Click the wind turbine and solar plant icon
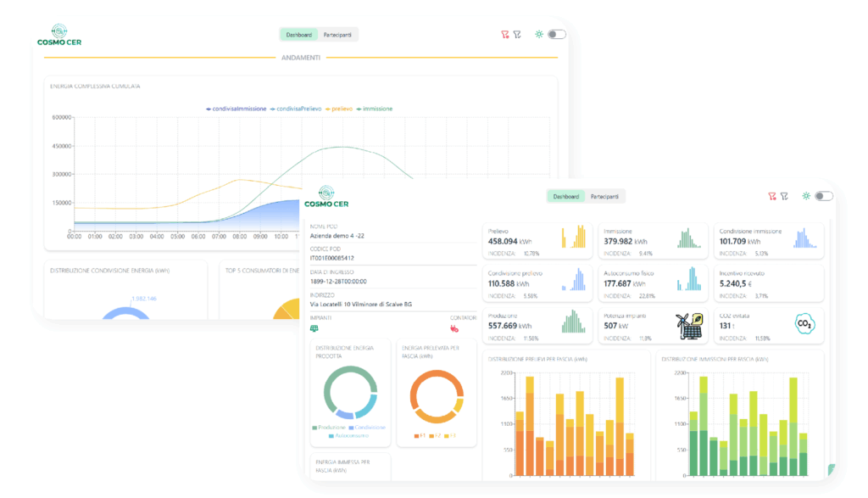This screenshot has width=868, height=498. [688, 324]
